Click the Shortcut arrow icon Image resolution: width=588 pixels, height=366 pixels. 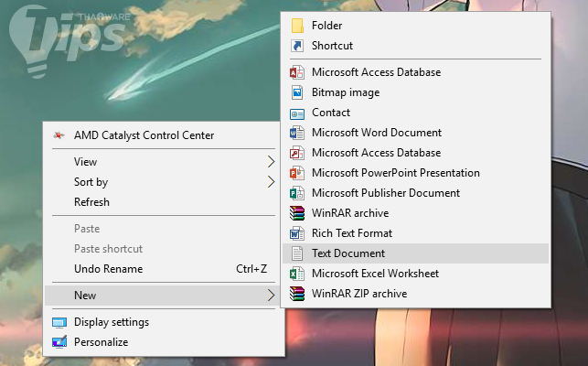[x=296, y=46]
